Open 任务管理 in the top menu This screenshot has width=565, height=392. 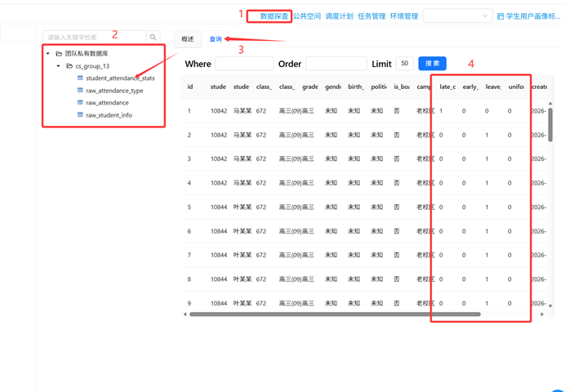[x=371, y=16]
